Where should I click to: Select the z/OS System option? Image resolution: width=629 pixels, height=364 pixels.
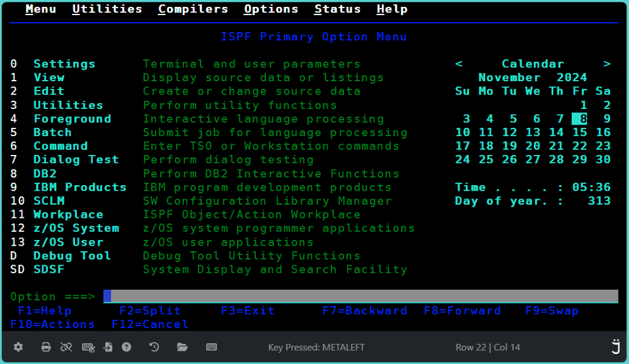pyautogui.click(x=76, y=228)
